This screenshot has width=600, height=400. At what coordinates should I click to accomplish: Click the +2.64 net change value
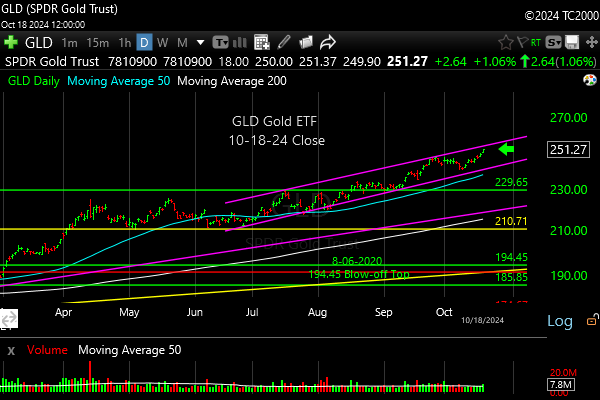451,62
